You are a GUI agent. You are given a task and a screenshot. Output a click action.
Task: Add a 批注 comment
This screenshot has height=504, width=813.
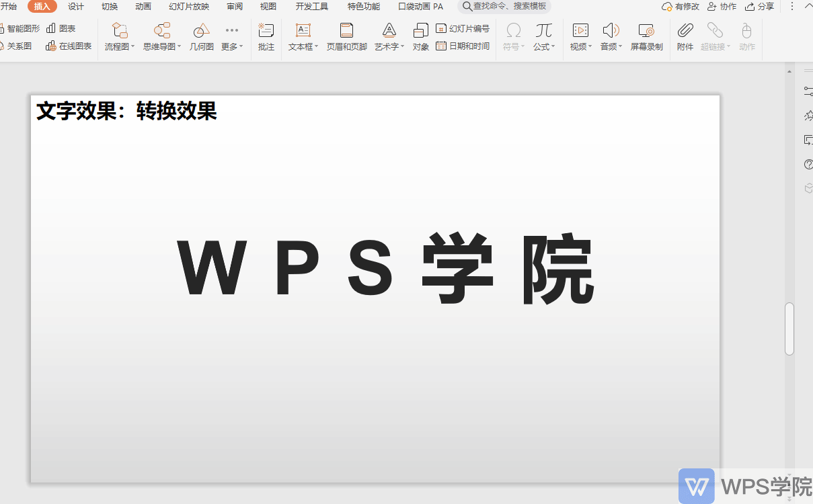click(266, 37)
